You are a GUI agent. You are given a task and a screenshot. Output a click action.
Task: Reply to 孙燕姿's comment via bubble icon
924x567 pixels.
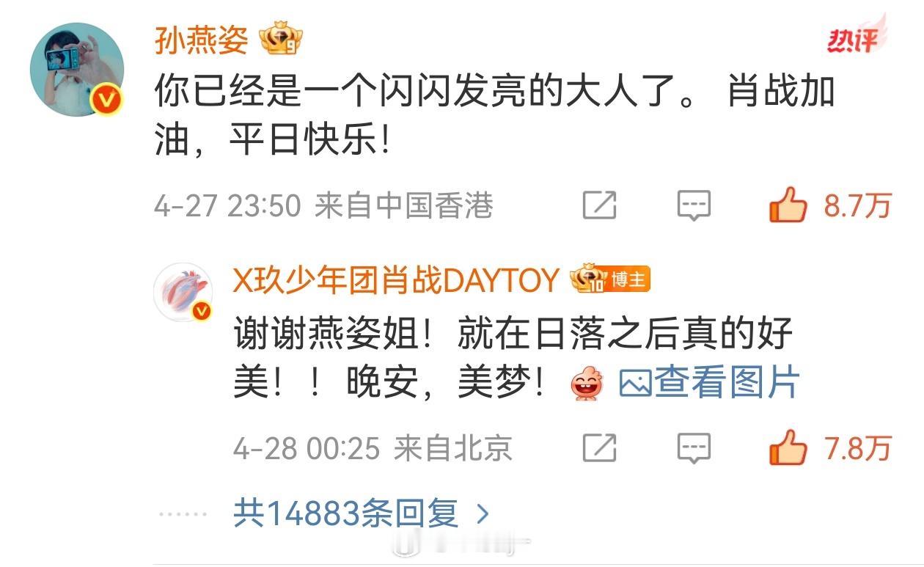693,206
